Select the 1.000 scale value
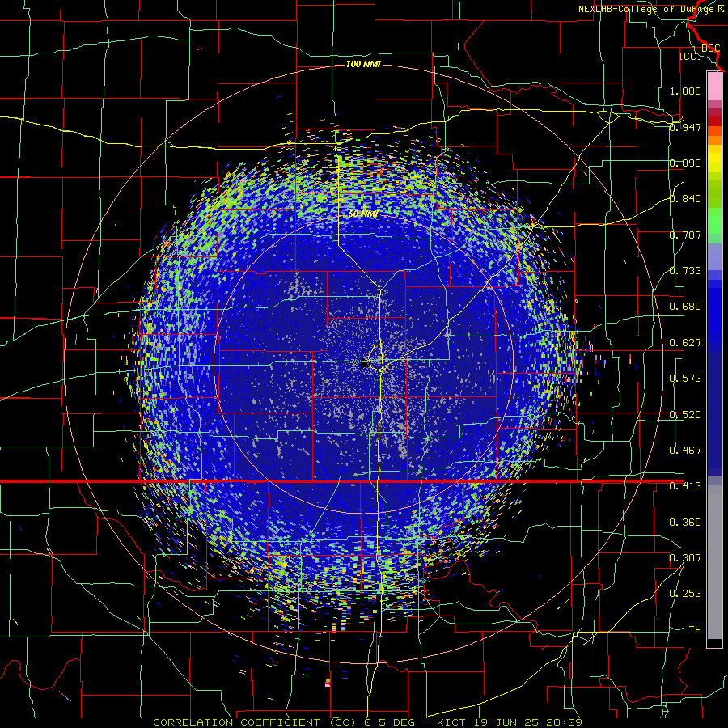Screen dimensions: 728x728 tap(685, 91)
